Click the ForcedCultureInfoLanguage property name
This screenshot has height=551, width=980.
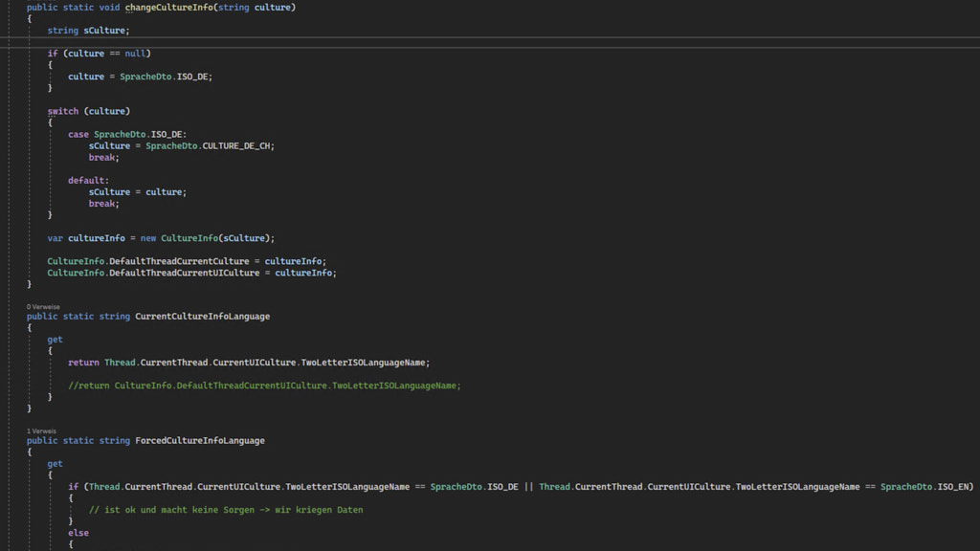(200, 440)
